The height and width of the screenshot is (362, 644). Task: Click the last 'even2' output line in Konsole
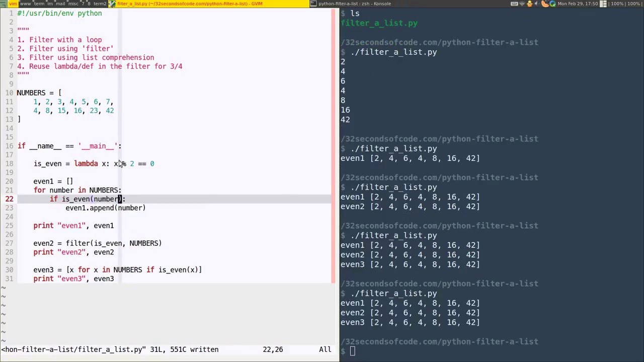410,313
